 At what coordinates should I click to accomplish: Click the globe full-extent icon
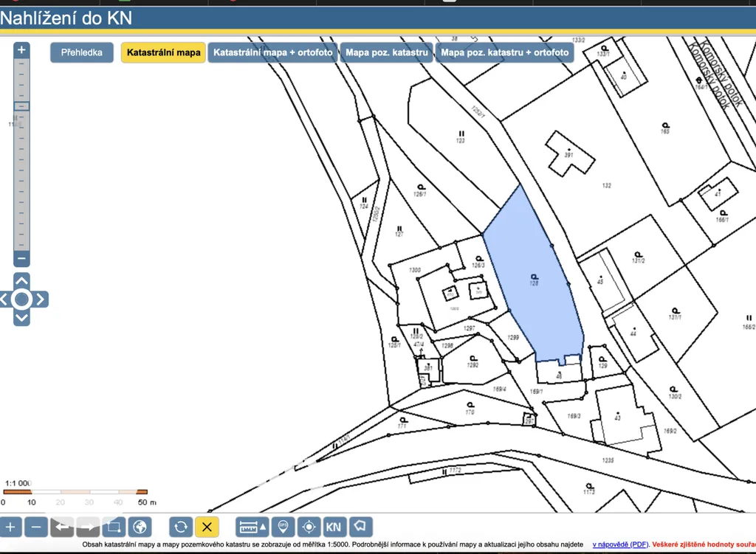pos(140,527)
